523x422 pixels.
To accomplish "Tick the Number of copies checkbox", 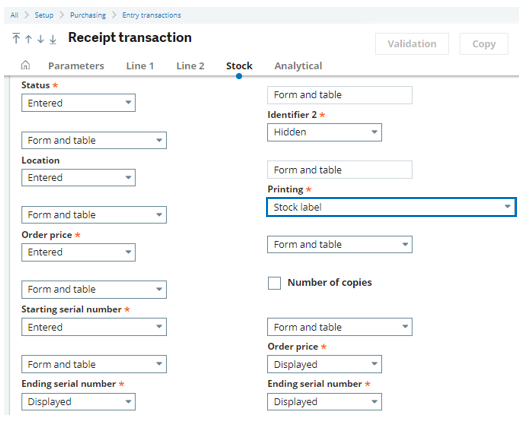I will point(274,283).
